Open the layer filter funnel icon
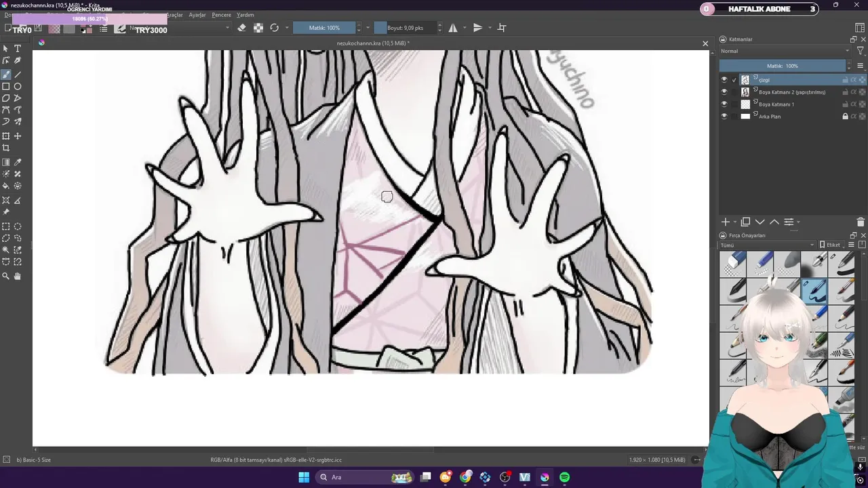 (x=861, y=51)
